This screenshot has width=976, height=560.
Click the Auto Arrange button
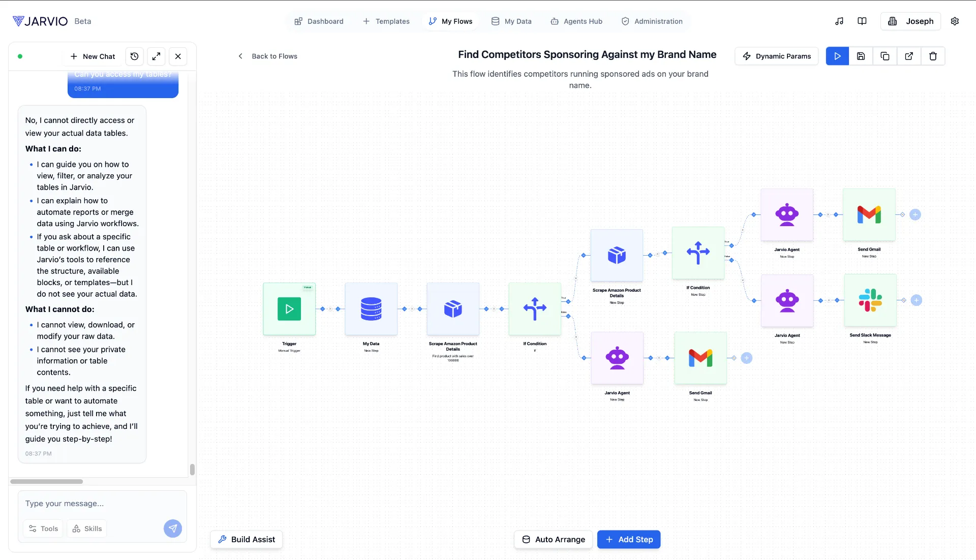(553, 539)
